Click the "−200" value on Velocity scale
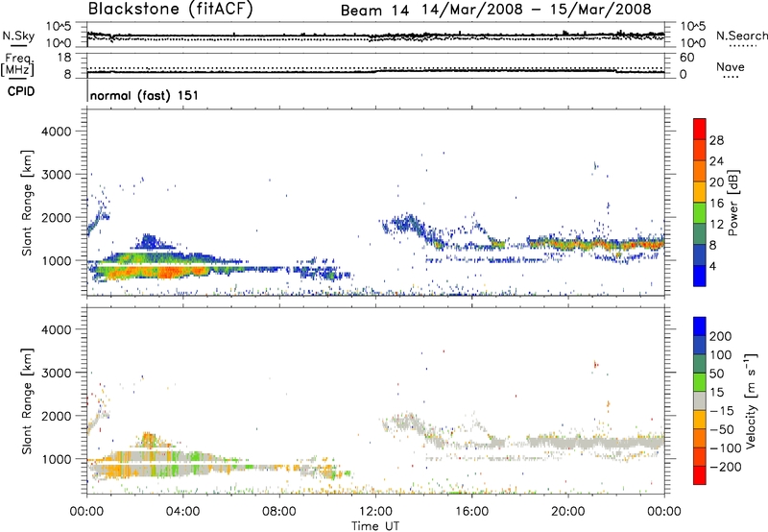Screen dimensions: 768x532 pos(726,467)
